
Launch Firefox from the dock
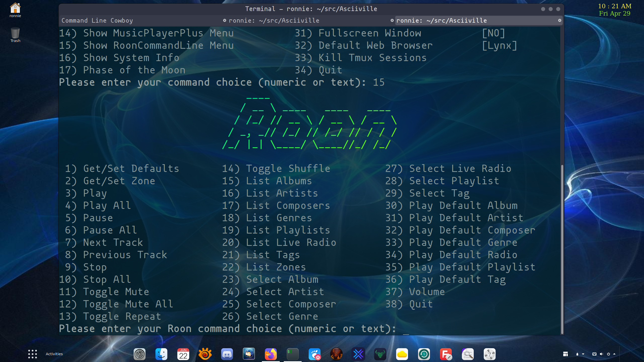pyautogui.click(x=271, y=354)
